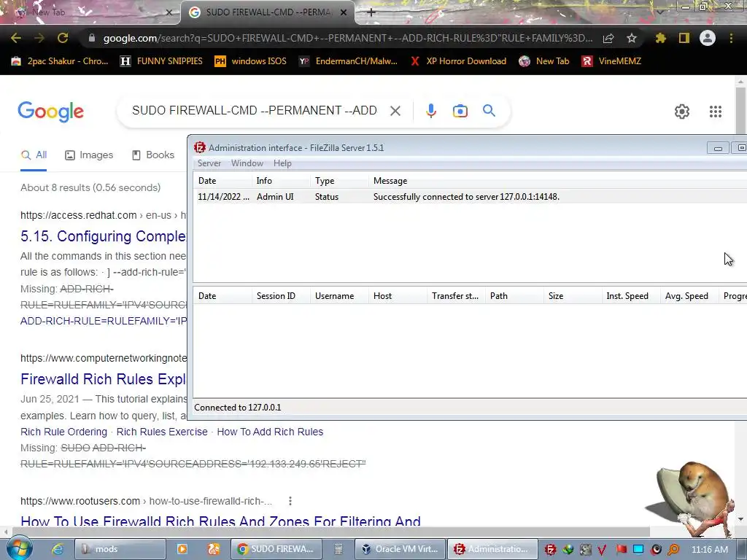Reload the Google search page
747x560 pixels.
pos(63,38)
